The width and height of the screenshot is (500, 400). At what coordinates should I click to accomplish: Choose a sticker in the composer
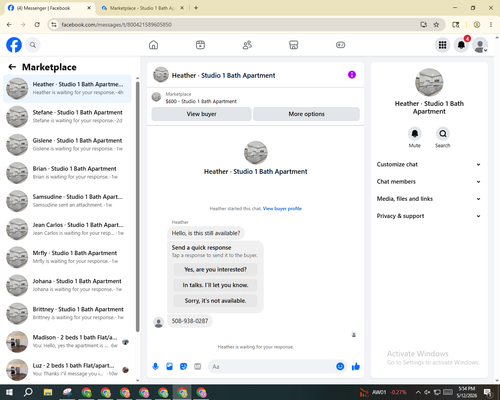pyautogui.click(x=183, y=367)
